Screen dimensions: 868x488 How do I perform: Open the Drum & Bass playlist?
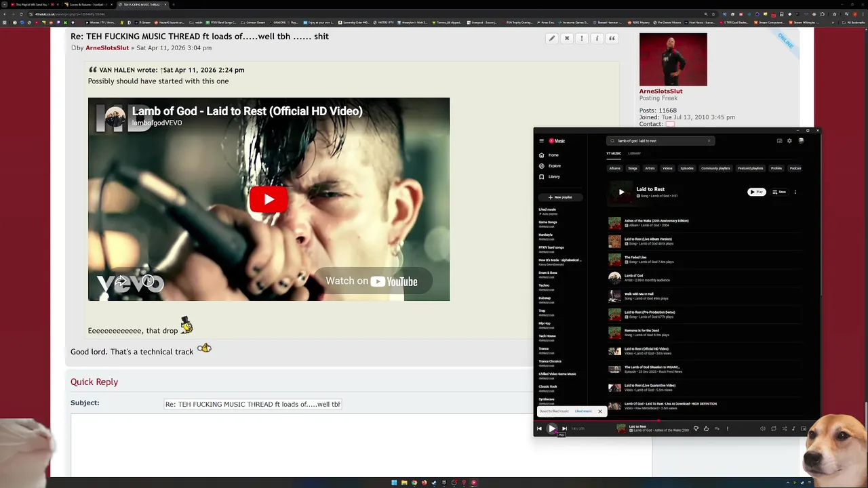548,274
